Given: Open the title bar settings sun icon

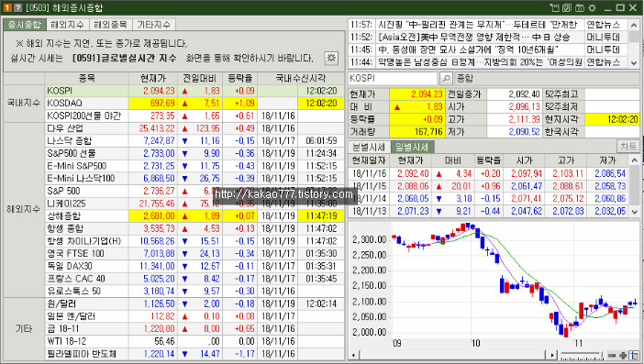Looking at the screenshot, I should 592,7.
